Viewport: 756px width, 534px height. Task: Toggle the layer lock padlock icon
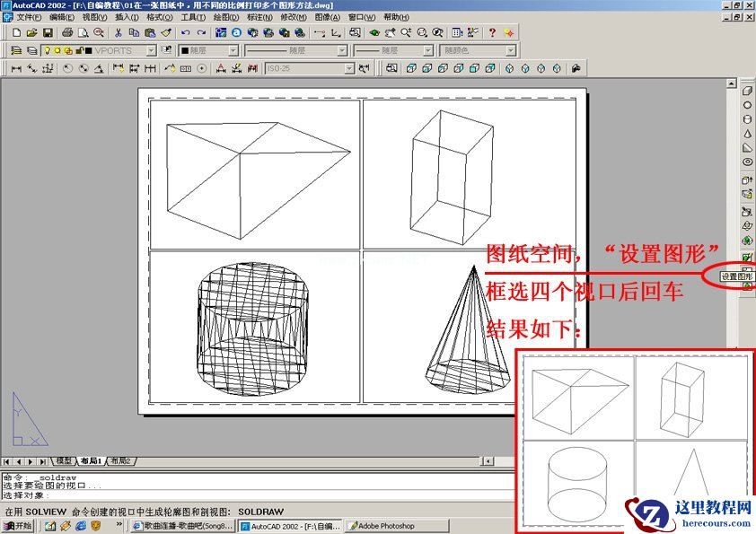point(80,50)
